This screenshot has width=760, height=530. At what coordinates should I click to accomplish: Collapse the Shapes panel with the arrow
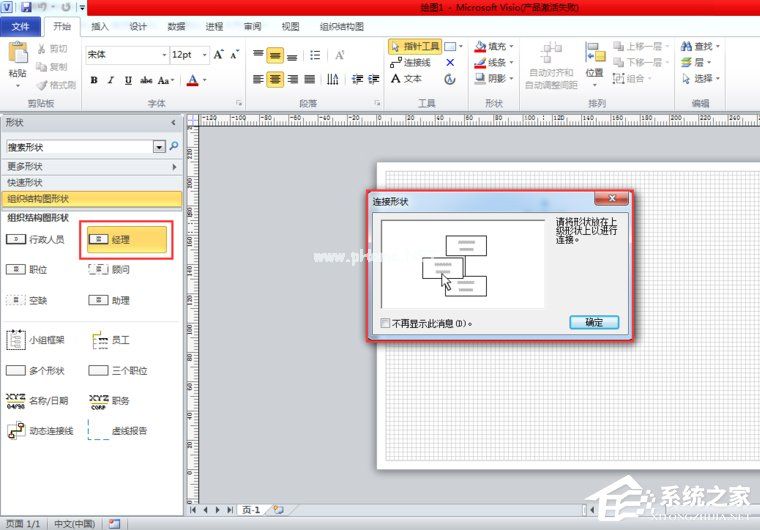(x=173, y=123)
